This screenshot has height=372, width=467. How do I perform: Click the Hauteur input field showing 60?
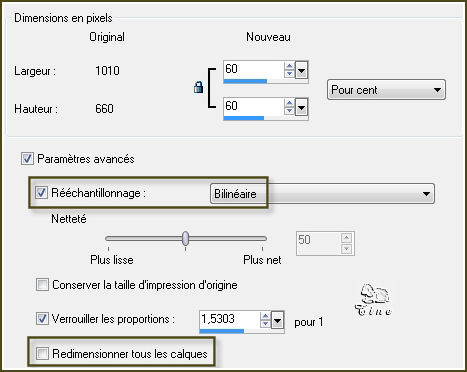253,106
